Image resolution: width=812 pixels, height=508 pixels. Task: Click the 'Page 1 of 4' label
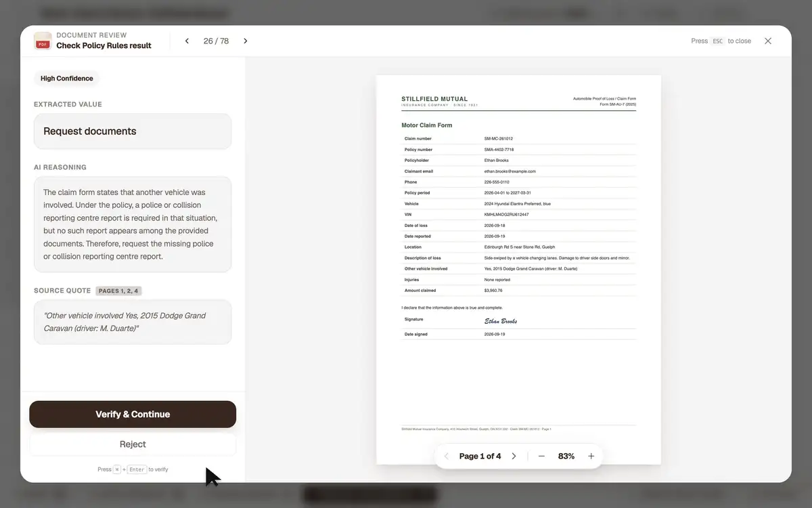tap(480, 457)
